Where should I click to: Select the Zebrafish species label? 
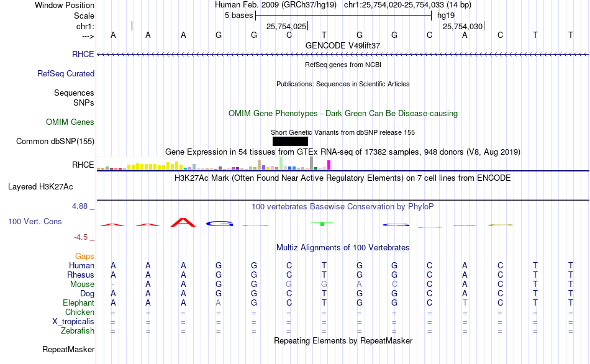[78, 330]
